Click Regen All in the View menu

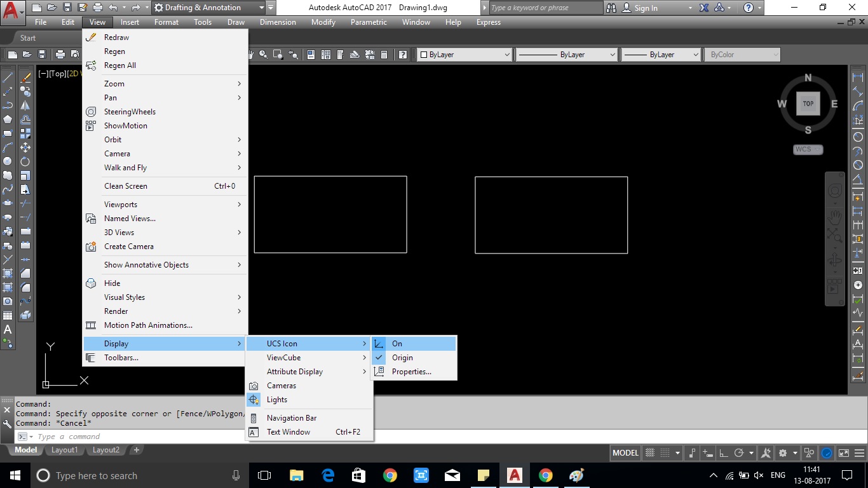(x=119, y=65)
